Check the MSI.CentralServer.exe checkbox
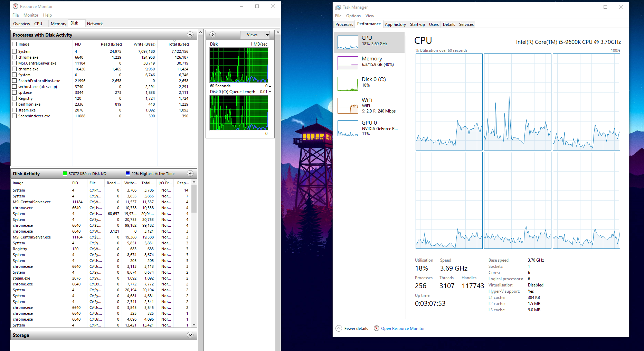 tap(15, 63)
